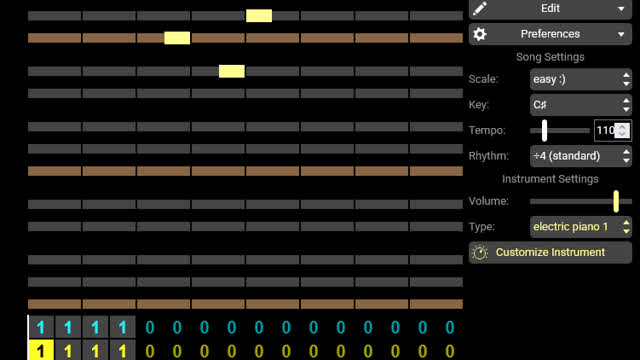Select the highlighted bar 1 of yellow channel
The width and height of the screenshot is (640, 360).
pos(41,350)
